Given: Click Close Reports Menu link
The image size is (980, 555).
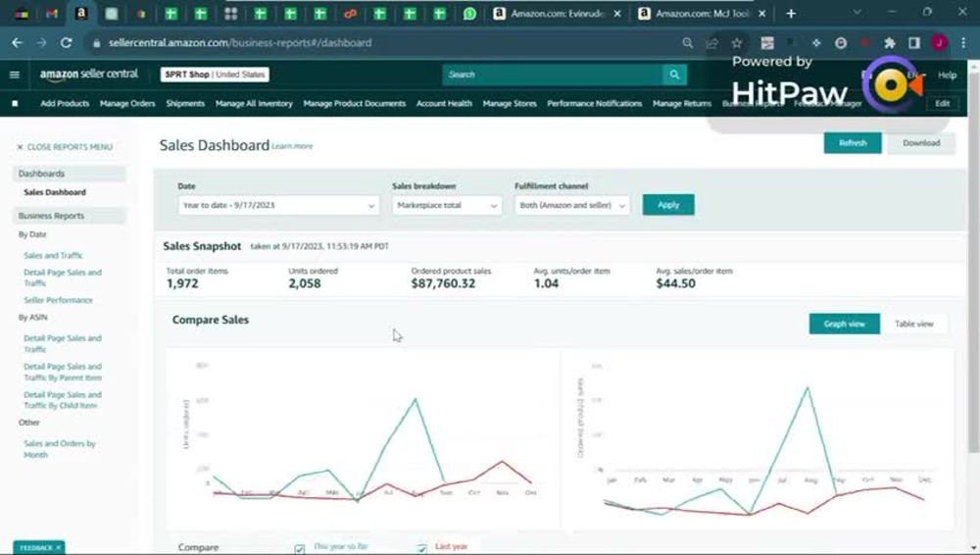Looking at the screenshot, I should [65, 147].
